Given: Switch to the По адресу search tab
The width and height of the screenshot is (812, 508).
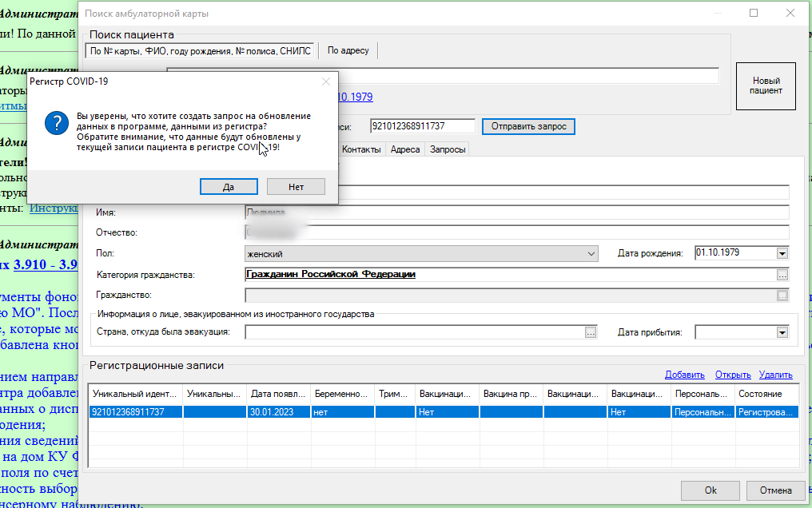Looking at the screenshot, I should coord(348,50).
